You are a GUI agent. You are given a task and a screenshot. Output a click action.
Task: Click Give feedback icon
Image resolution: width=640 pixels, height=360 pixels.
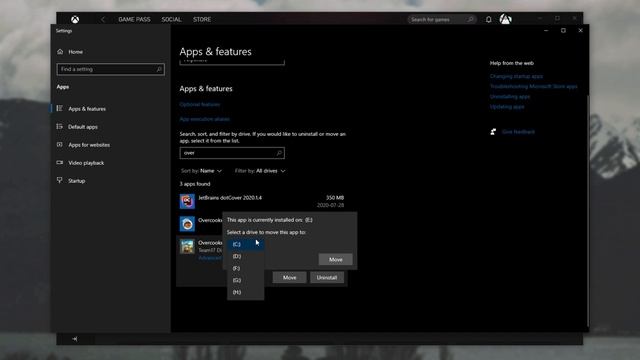click(x=493, y=132)
